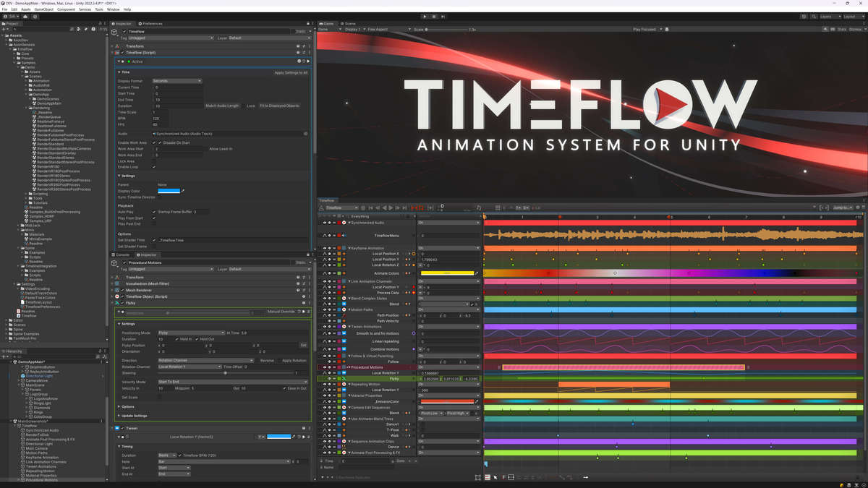868x488 pixels.
Task: Click the frame-all icon at Timeflow bottom
Action: [478, 477]
